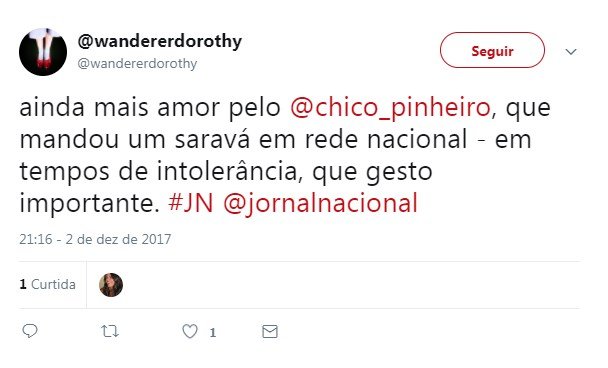
Task: Open the @wandererdorothy profile avatar
Action: (43, 52)
